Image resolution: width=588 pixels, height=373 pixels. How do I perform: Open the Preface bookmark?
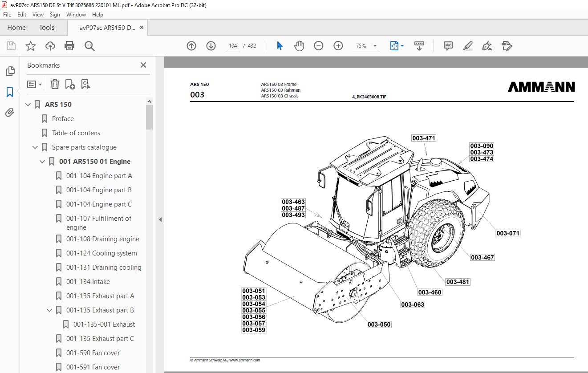63,119
